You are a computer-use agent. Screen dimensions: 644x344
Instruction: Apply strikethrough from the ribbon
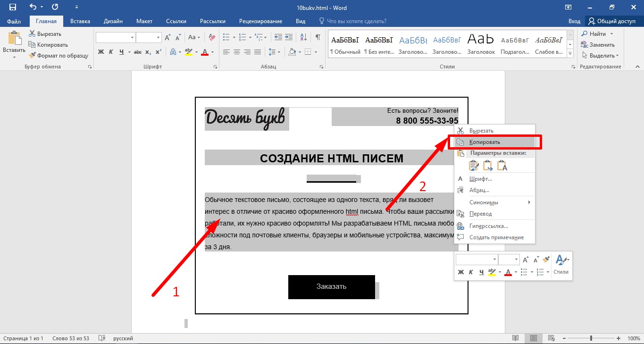[138, 52]
